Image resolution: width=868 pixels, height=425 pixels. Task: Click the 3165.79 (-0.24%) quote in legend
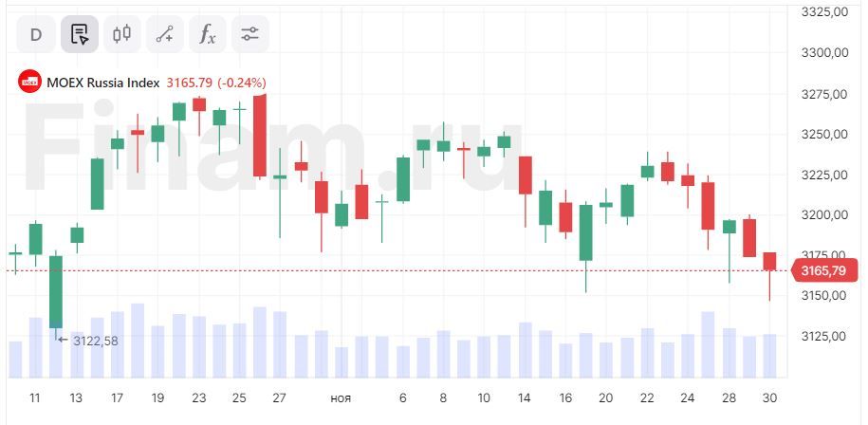[216, 83]
